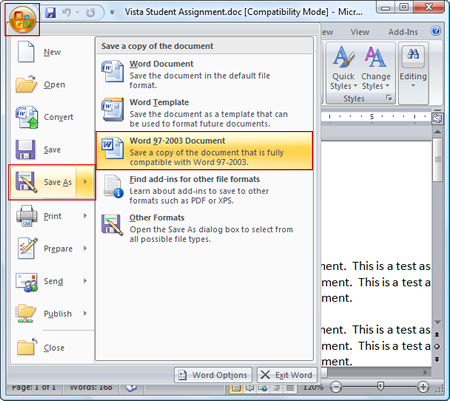Select Word 97-2003 Document option

pos(204,151)
